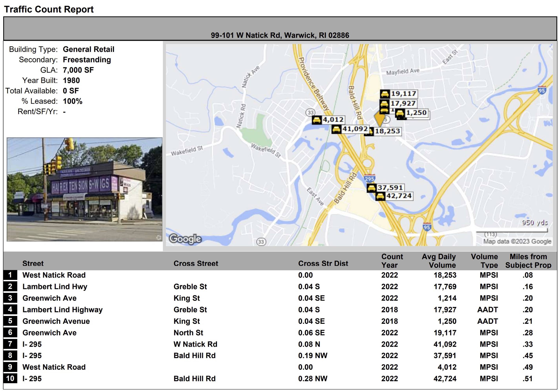This screenshot has width=560, height=392.
Task: Open the storefront property photo
Action: tap(84, 189)
